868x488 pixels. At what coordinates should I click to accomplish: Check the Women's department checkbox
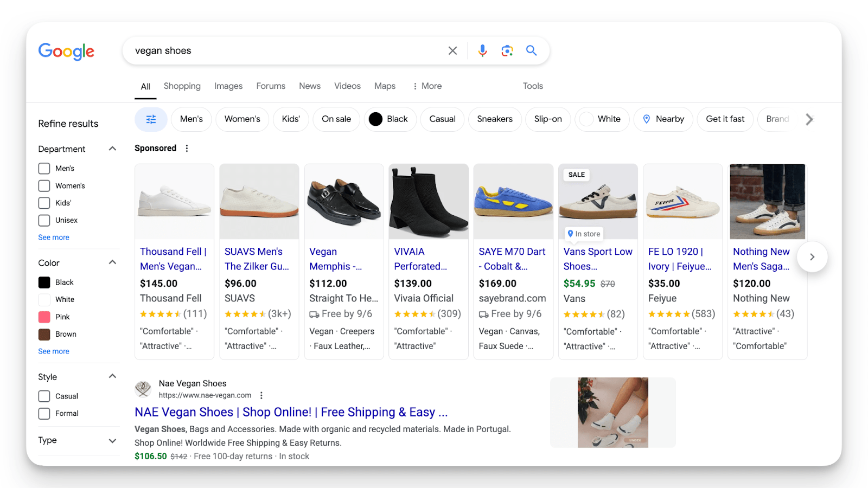pos(44,186)
